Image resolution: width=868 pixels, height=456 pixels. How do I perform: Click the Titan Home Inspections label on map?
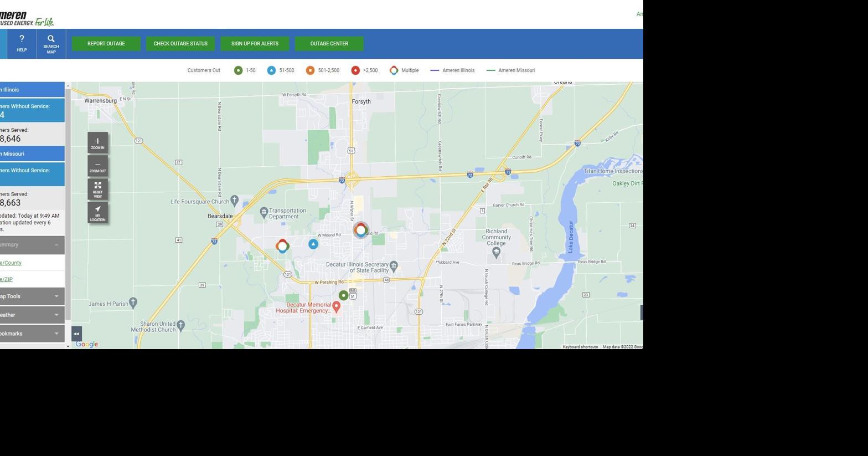pyautogui.click(x=613, y=171)
